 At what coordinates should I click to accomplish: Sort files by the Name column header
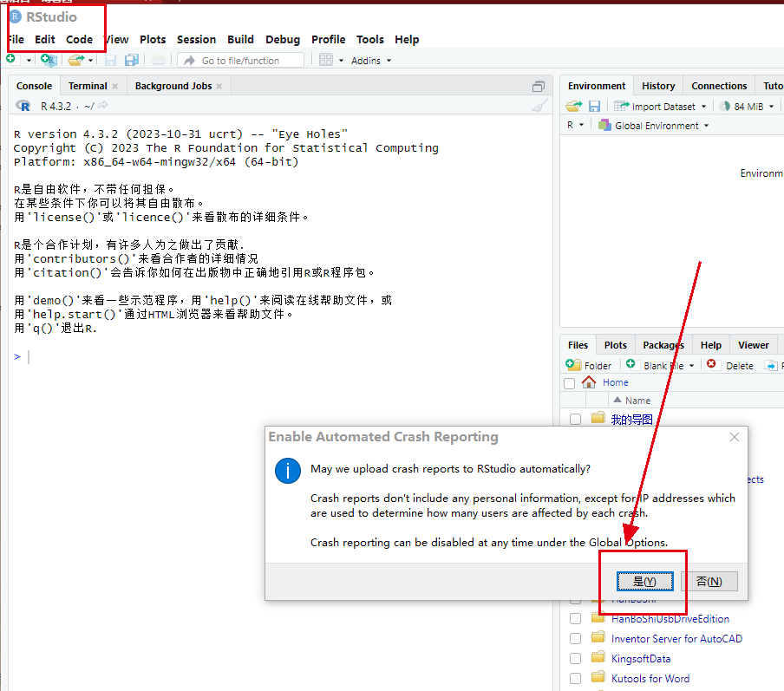click(638, 400)
